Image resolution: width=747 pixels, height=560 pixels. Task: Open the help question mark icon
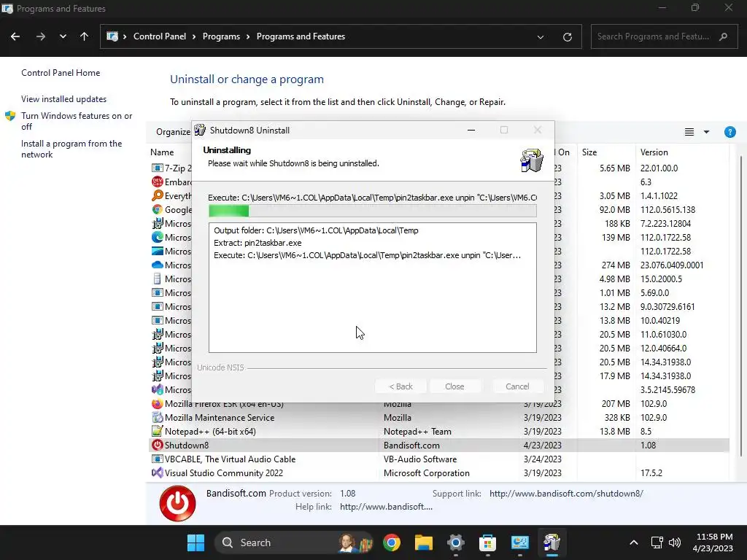pos(729,132)
